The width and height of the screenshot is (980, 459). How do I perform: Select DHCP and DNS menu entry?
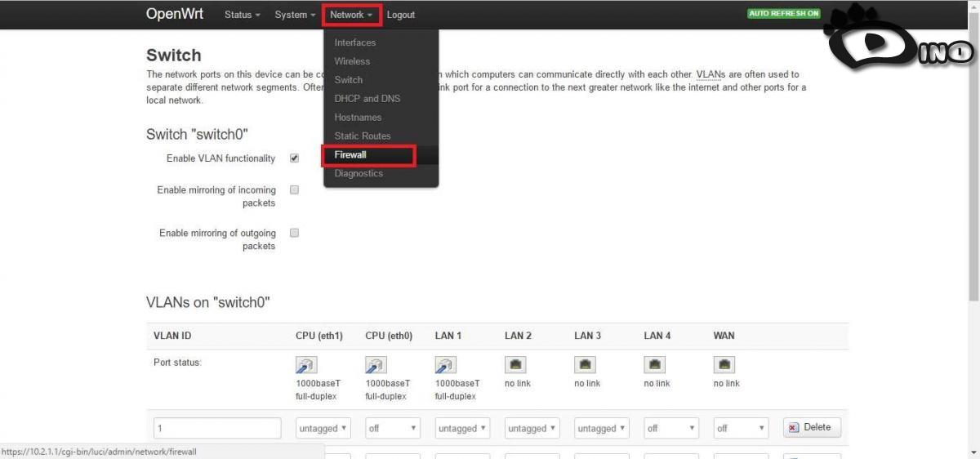click(367, 99)
